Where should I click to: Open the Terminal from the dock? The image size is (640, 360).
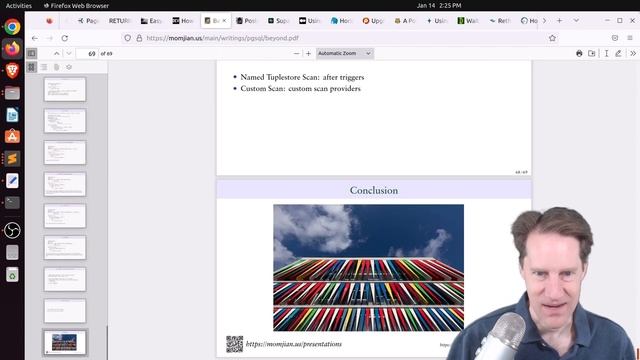[x=12, y=202]
